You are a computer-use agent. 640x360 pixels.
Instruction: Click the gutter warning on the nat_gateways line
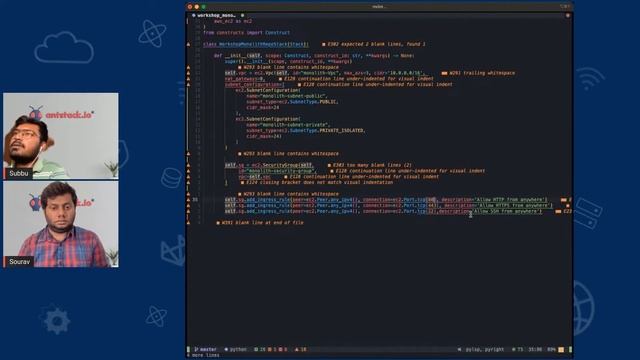coord(189,79)
